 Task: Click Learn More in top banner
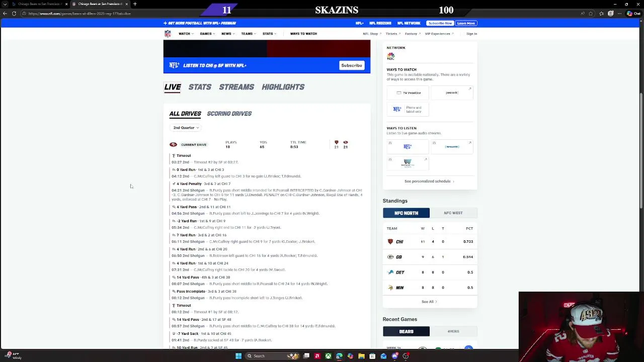point(466,23)
